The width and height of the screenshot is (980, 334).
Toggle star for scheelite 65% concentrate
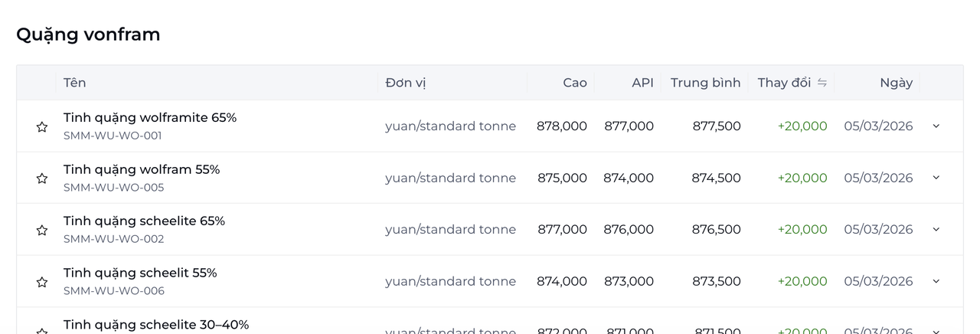(42, 230)
